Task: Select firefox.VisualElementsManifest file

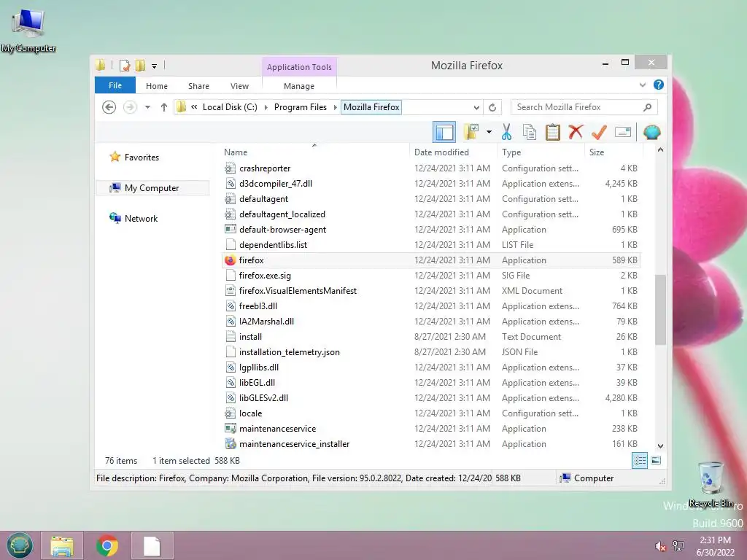Action: tap(430, 290)
